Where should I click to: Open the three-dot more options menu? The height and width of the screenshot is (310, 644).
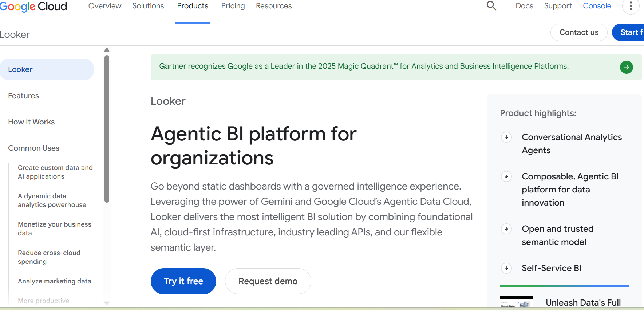click(x=631, y=6)
